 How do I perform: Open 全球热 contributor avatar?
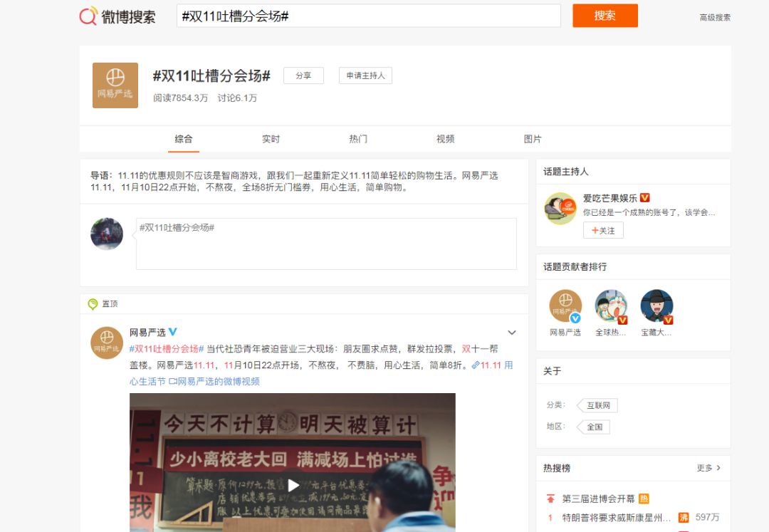[x=611, y=306]
